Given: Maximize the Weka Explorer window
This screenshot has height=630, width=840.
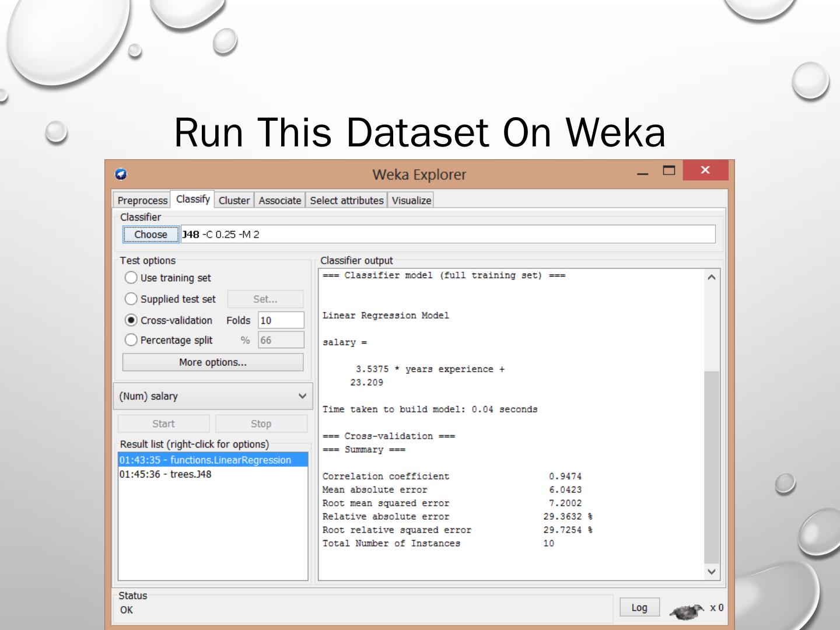Looking at the screenshot, I should [x=669, y=170].
